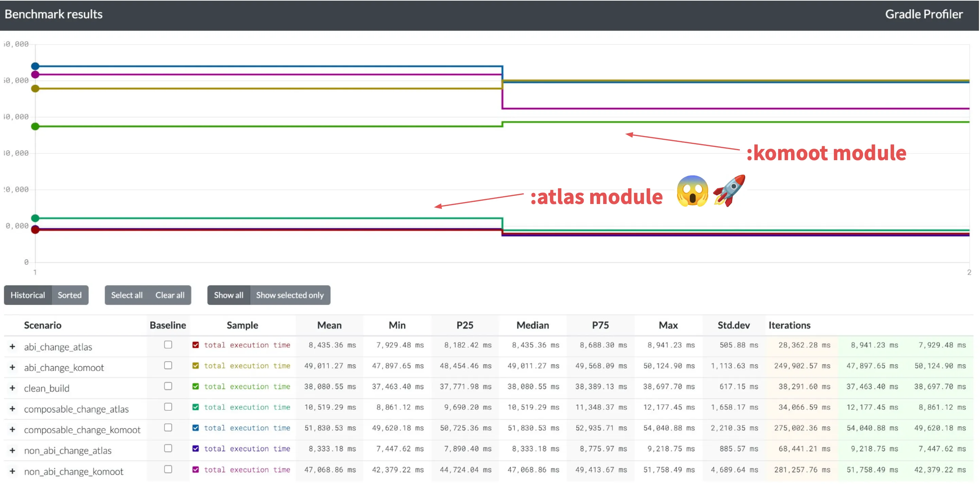Switch to the Sorted view
980x491 pixels.
[x=70, y=295]
